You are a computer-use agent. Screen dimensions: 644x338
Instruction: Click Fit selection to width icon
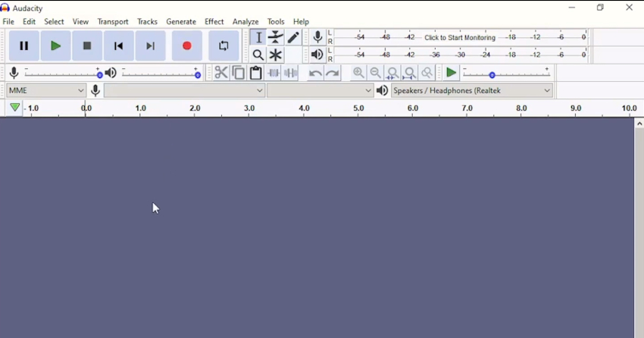click(x=392, y=73)
